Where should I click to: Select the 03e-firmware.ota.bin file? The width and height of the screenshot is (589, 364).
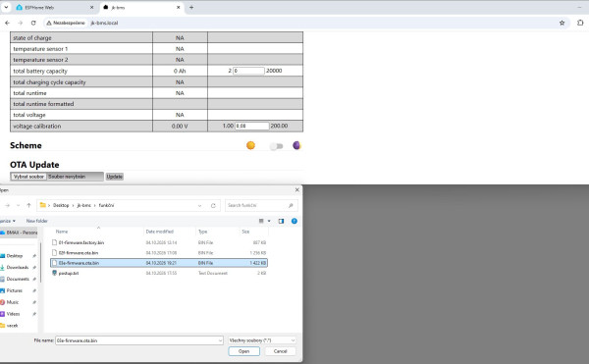pos(159,263)
